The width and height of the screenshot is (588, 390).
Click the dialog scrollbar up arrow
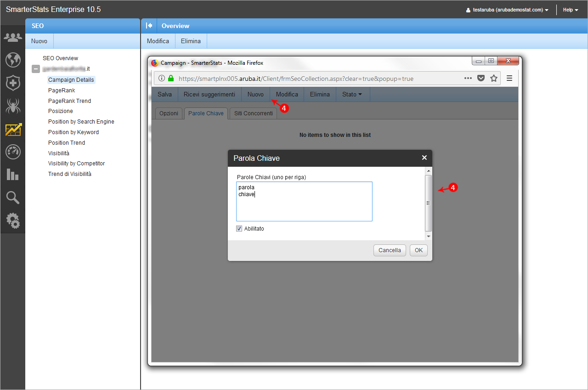click(428, 170)
